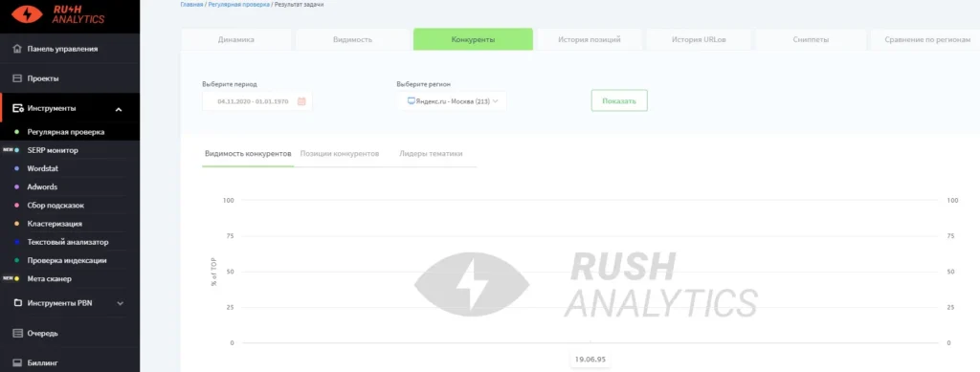Open Кластеризация tool
Screen dimensions: 980x372
click(55, 224)
